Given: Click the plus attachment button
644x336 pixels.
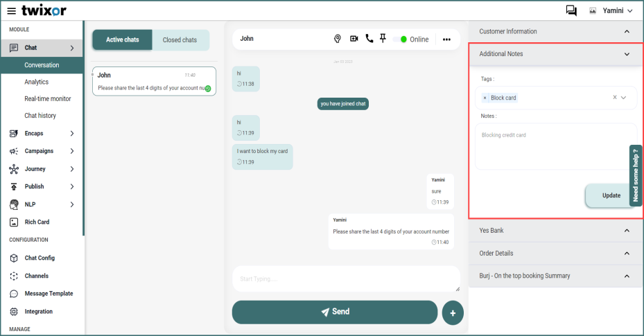Looking at the screenshot, I should (x=452, y=313).
